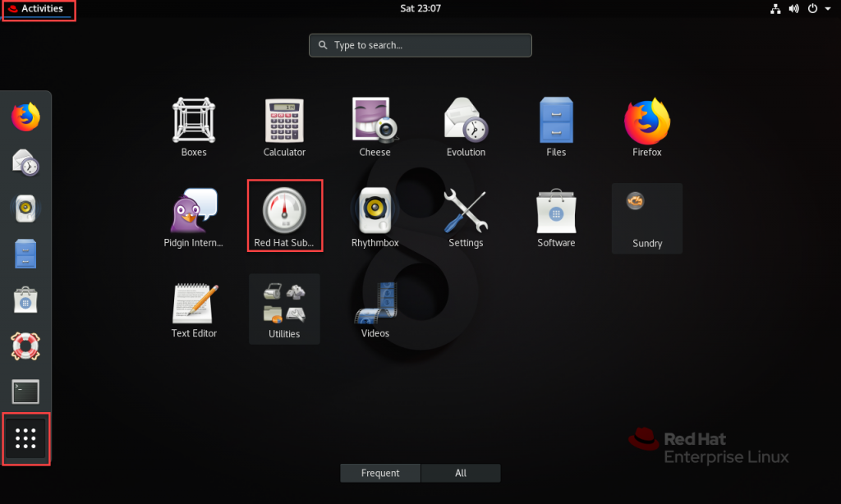Open Rhythmbox speaker icon in the dash

click(25, 208)
